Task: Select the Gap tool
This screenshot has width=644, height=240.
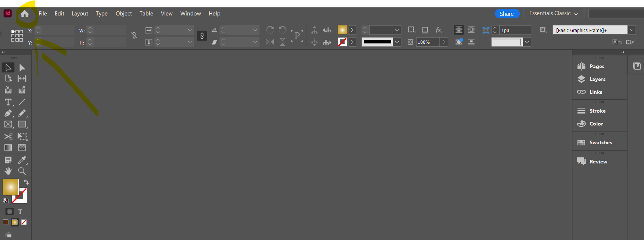Action: point(22,78)
